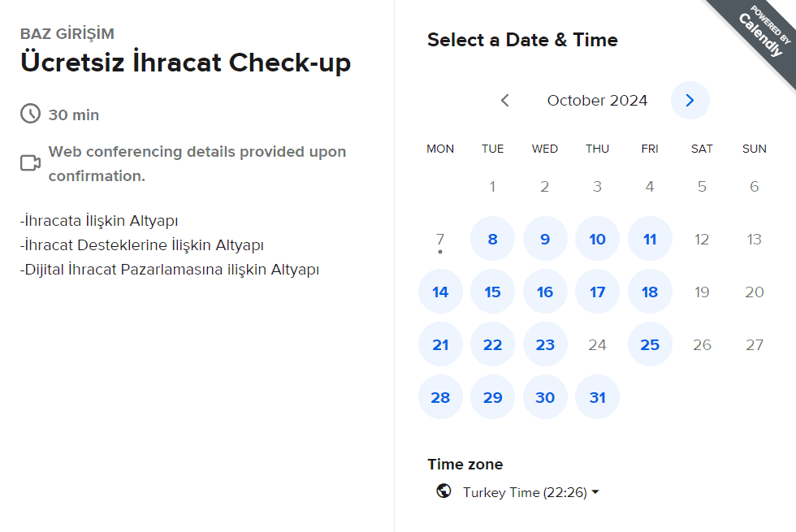Click the globe icon beside Turkey Time

(x=443, y=491)
